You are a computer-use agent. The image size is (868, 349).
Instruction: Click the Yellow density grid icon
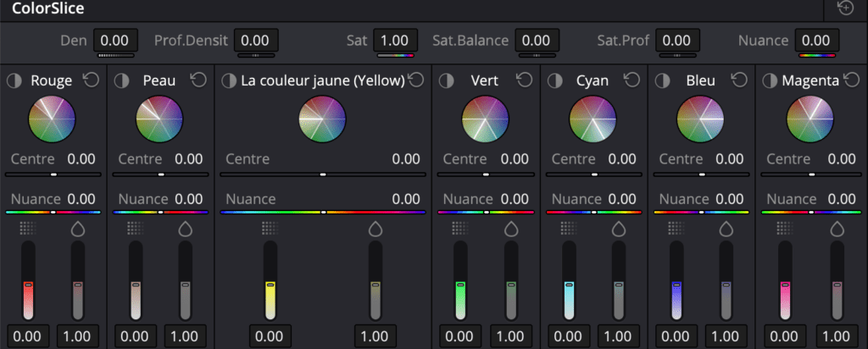[x=270, y=228]
